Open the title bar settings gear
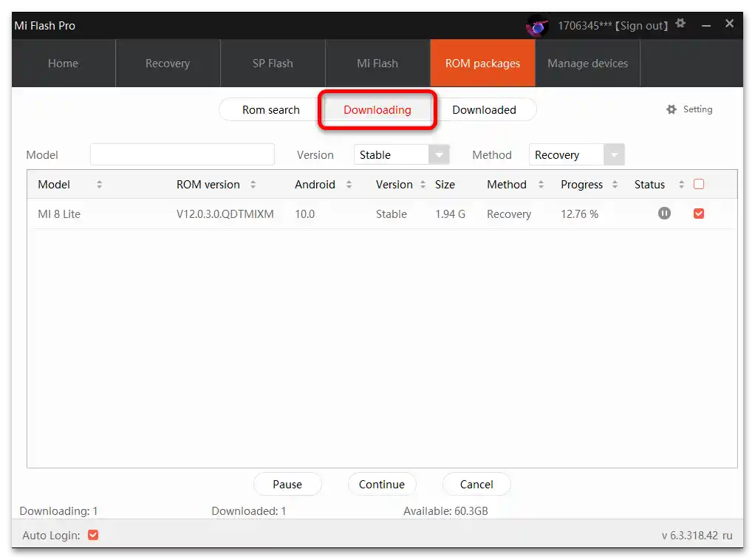The image size is (755, 560). [x=680, y=23]
